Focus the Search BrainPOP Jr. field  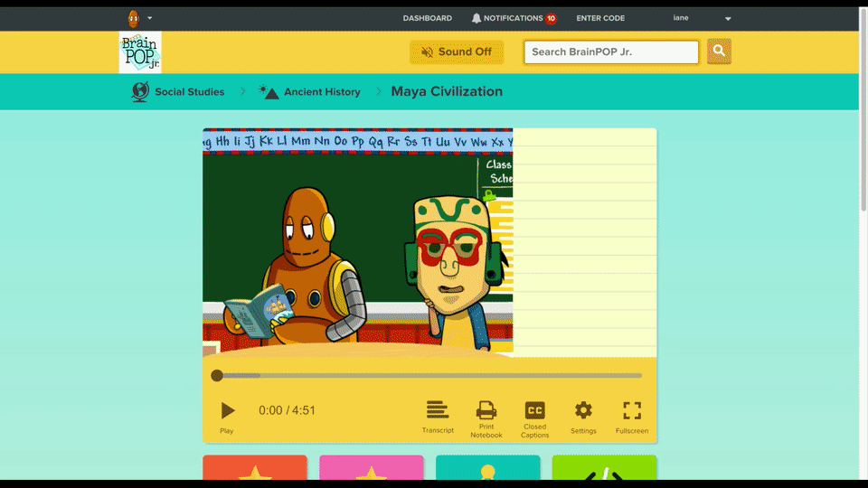click(611, 52)
